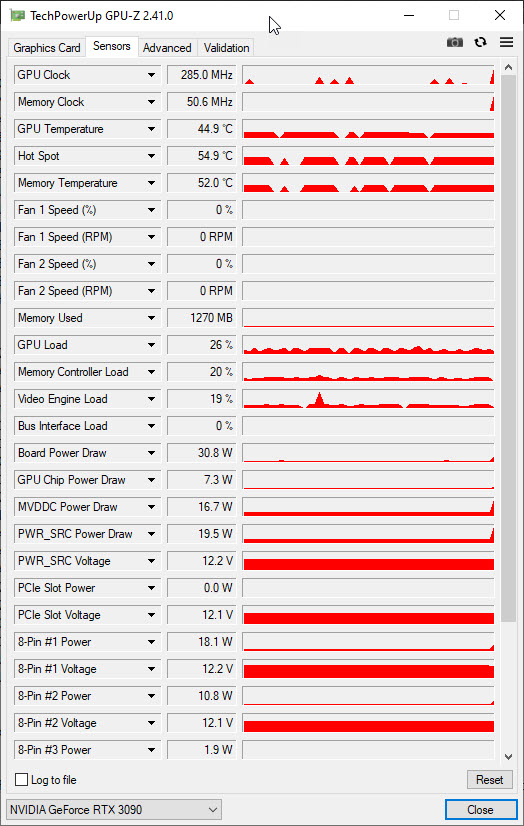This screenshot has width=524, height=826.
Task: Click scrollbar down arrow
Action: pyautogui.click(x=508, y=757)
